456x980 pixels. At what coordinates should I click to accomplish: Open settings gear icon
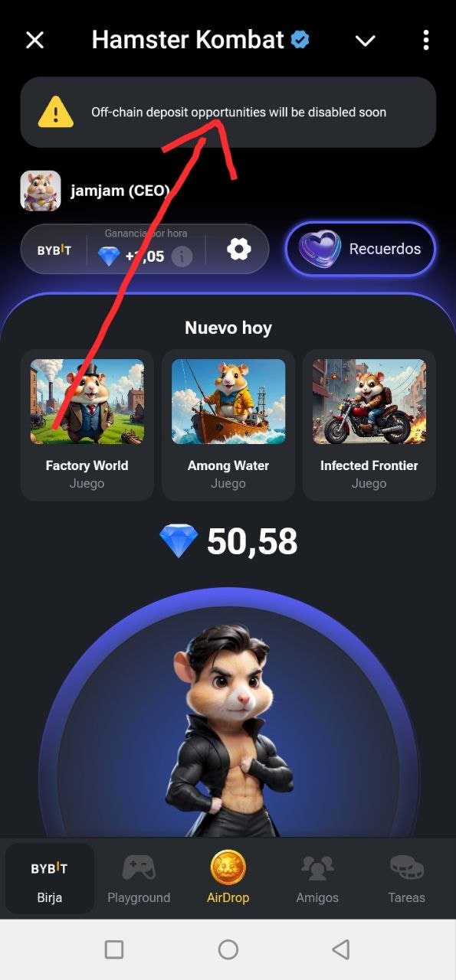coord(239,249)
